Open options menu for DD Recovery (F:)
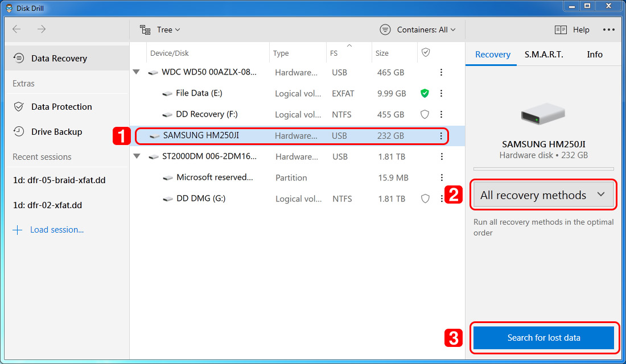 [441, 114]
